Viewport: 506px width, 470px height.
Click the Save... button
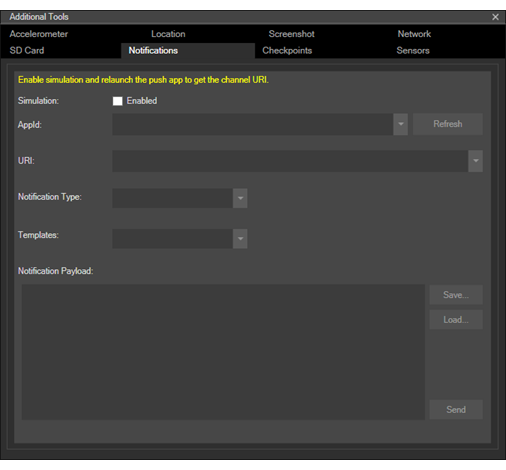coord(456,295)
